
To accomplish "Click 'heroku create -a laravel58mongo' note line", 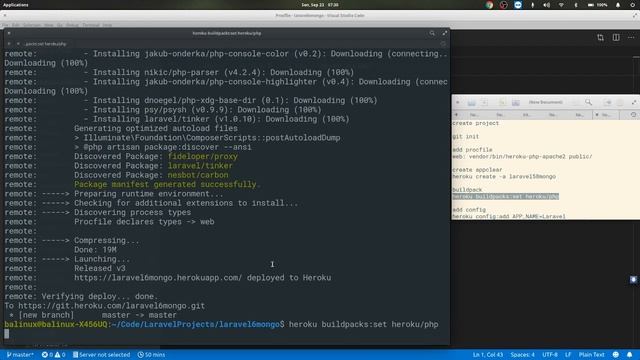I will (x=504, y=177).
